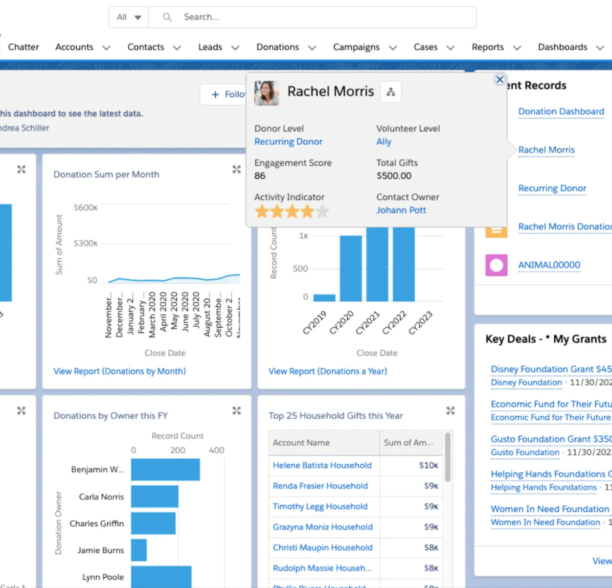Viewport: 612px width, 588px height.
Task: Expand the Dashboards tab menu chevron
Action: pyautogui.click(x=600, y=48)
